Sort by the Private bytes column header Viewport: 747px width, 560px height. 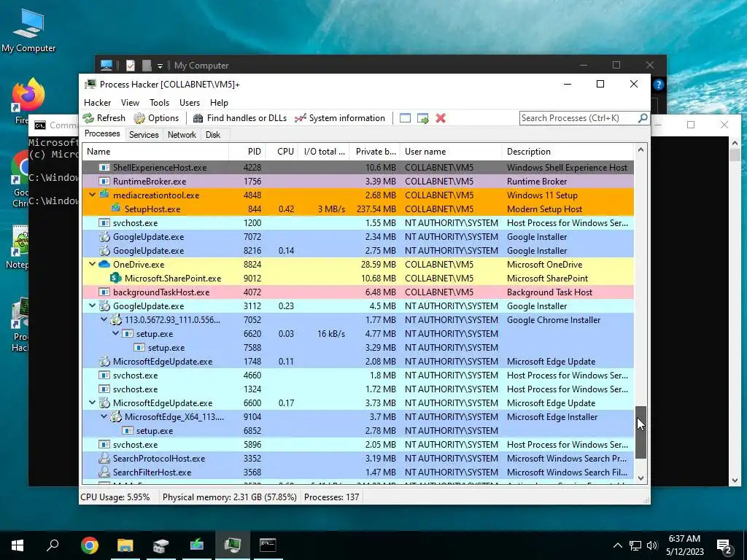[x=374, y=152]
